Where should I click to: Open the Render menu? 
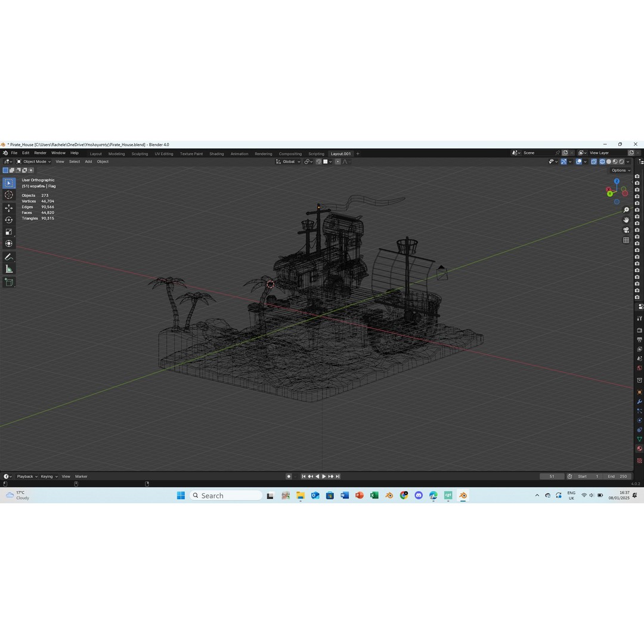(x=41, y=153)
